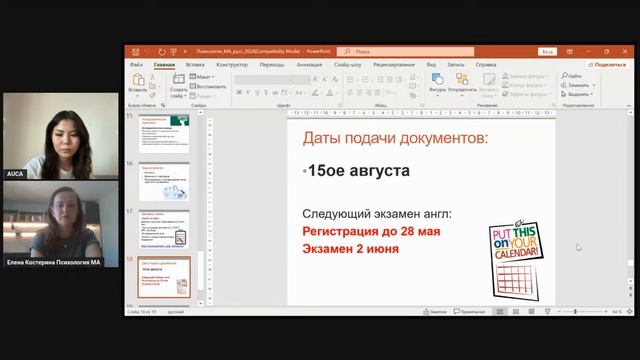Toggle strikethrough formatting

(275, 93)
